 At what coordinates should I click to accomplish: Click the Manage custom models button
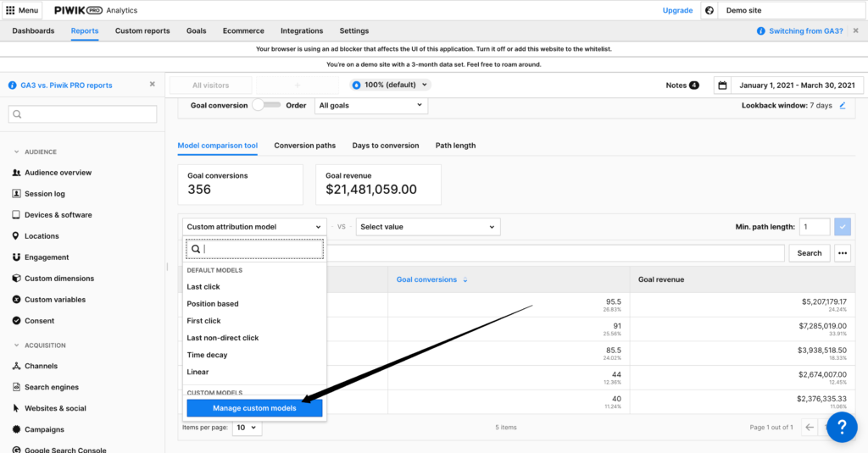pos(254,409)
